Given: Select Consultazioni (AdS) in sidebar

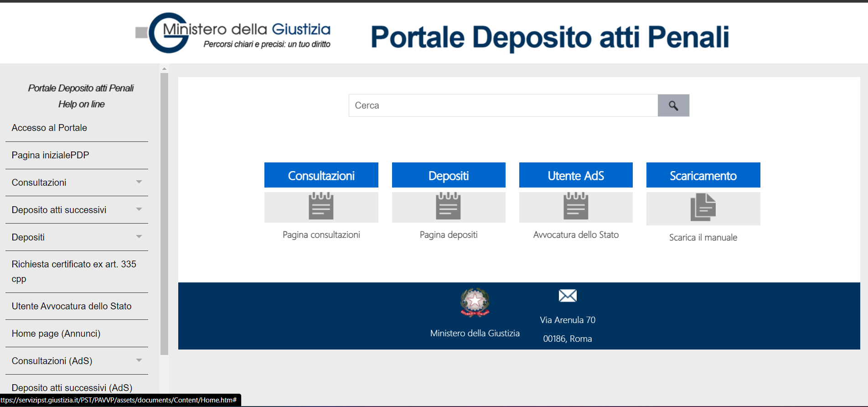Looking at the screenshot, I should [x=52, y=361].
